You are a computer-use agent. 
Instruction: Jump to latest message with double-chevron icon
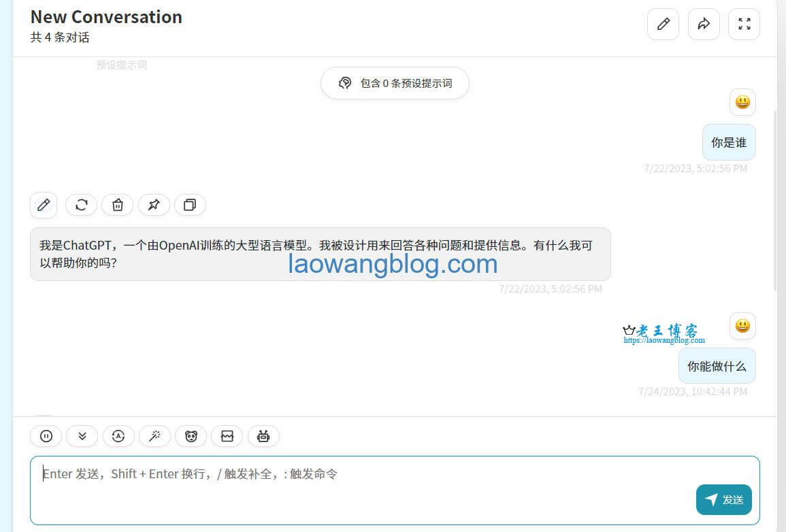point(82,436)
